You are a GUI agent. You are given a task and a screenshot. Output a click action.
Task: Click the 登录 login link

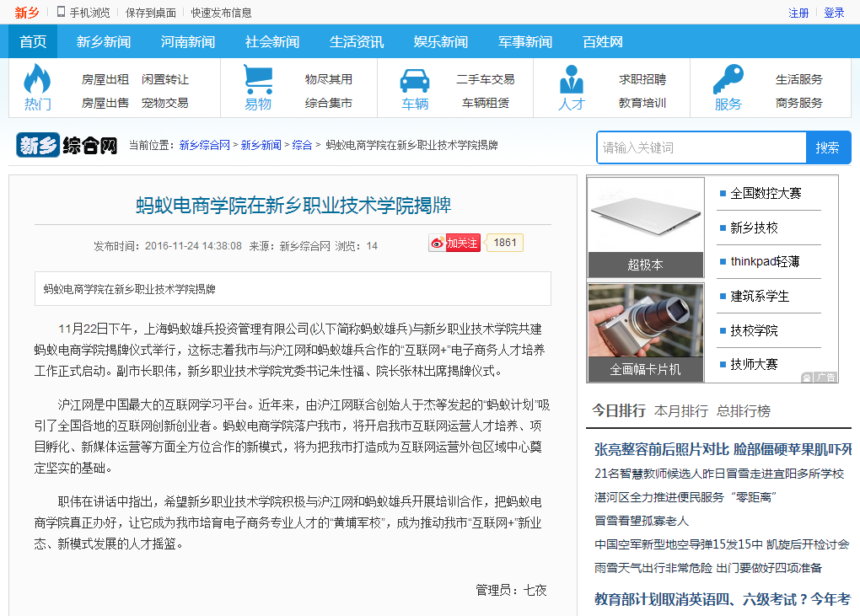pos(834,13)
